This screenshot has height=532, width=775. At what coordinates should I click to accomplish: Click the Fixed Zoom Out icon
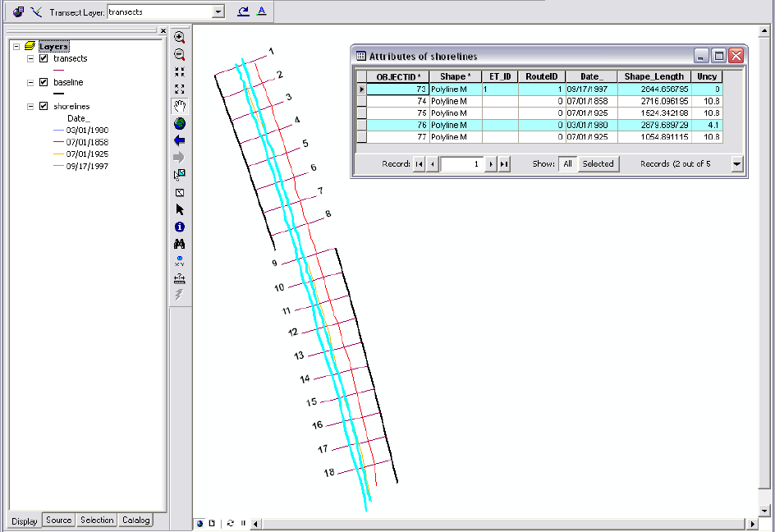[180, 89]
